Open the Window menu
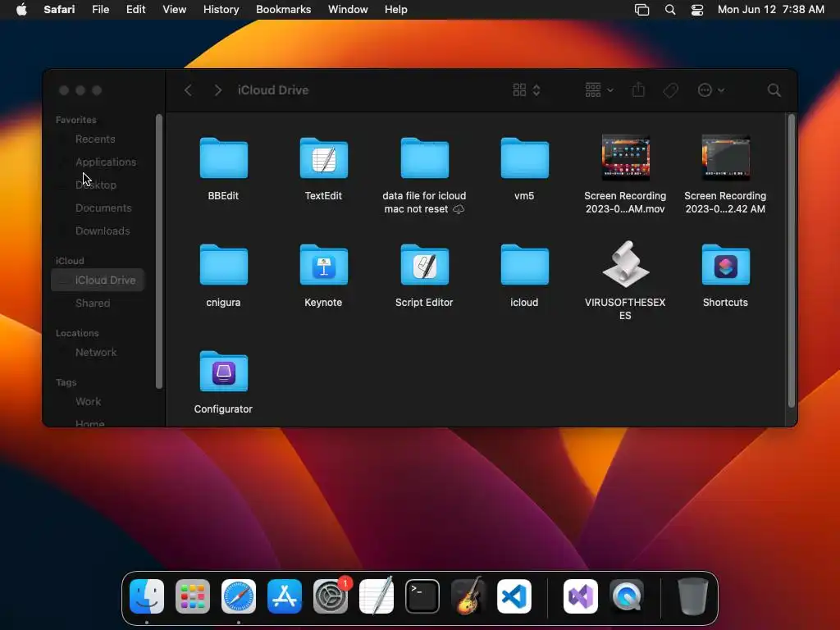Image resolution: width=840 pixels, height=630 pixels. (348, 10)
